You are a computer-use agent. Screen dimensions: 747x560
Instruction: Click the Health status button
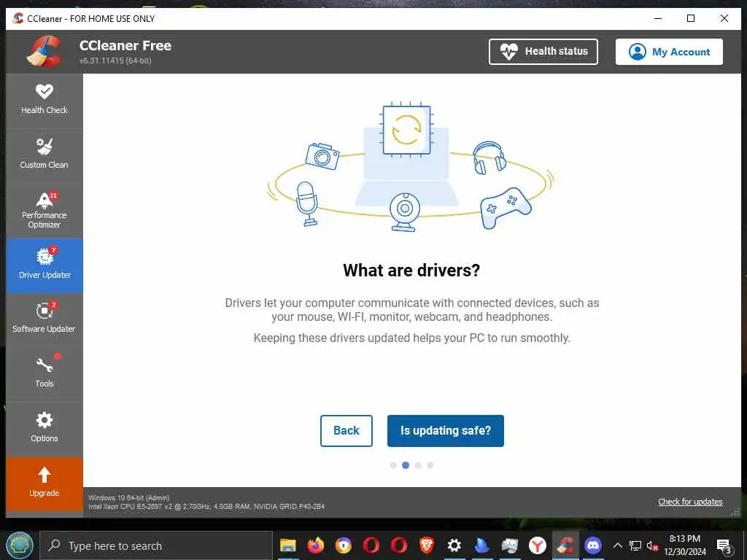[x=543, y=52]
